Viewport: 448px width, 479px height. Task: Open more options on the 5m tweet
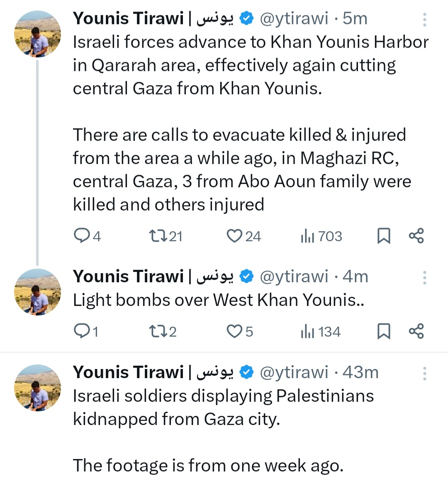tap(424, 20)
